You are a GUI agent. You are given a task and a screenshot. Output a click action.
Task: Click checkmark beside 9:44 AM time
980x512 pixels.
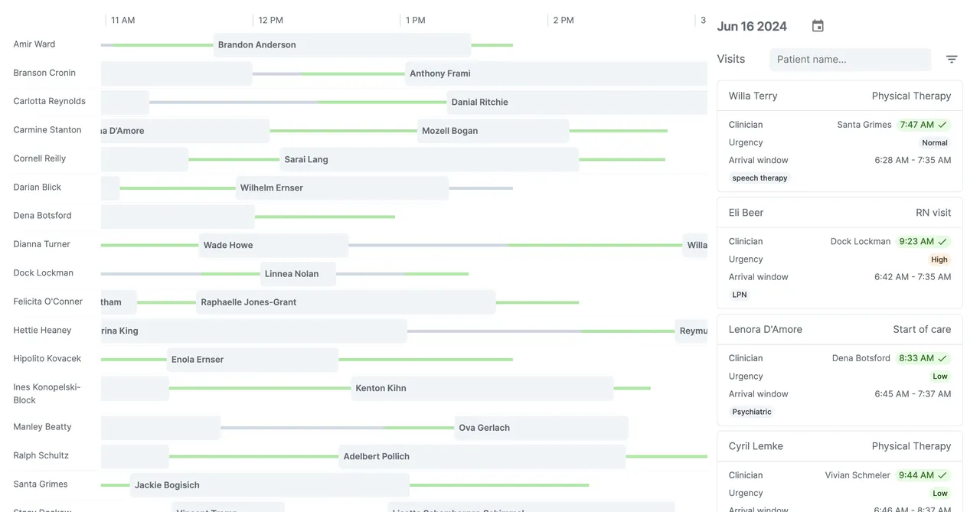click(x=942, y=475)
